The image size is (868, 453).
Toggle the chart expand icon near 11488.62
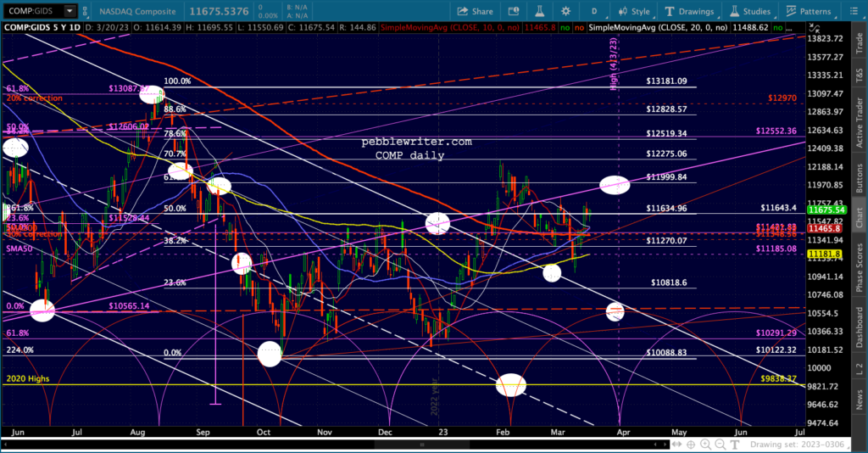[815, 27]
